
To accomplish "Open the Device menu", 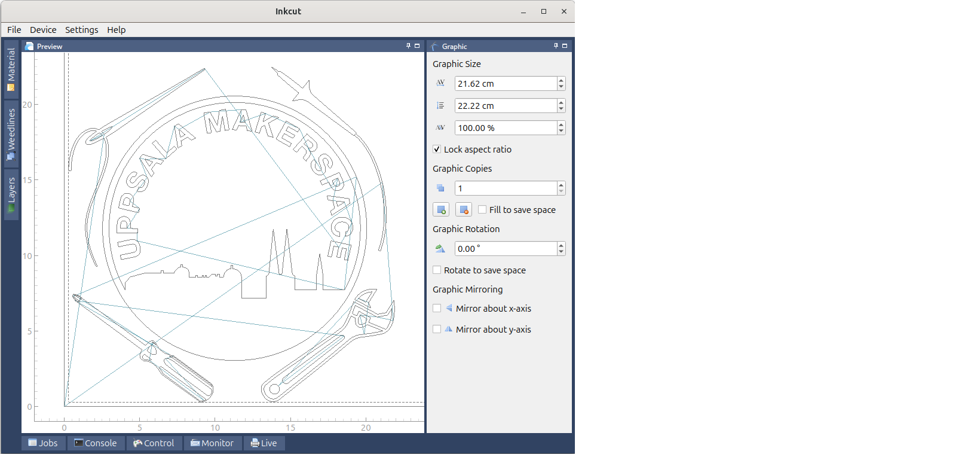I will [43, 30].
